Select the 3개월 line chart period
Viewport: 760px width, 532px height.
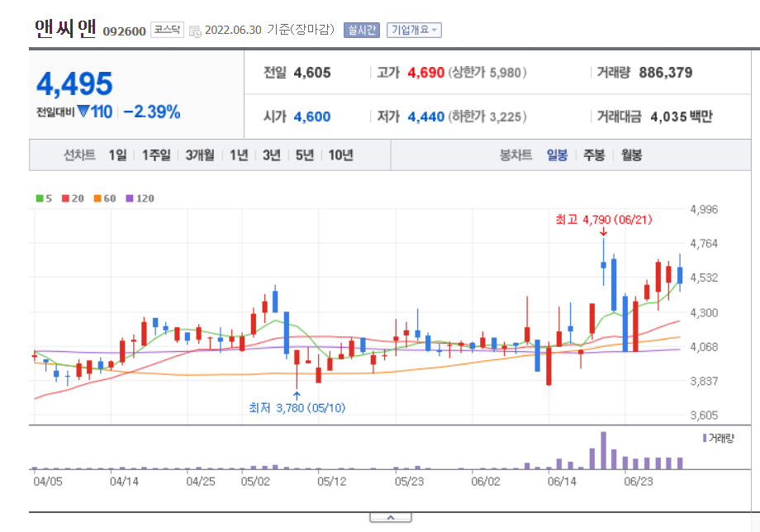tap(200, 155)
